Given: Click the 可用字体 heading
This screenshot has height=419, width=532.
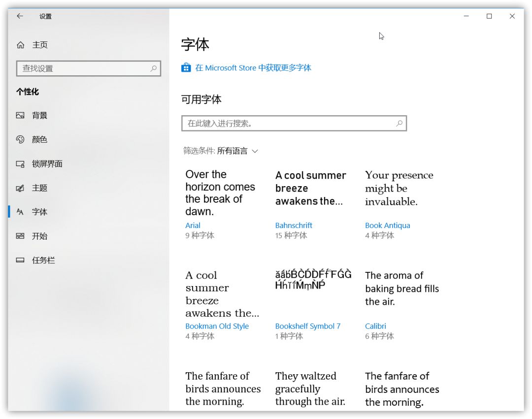Looking at the screenshot, I should pyautogui.click(x=201, y=99).
